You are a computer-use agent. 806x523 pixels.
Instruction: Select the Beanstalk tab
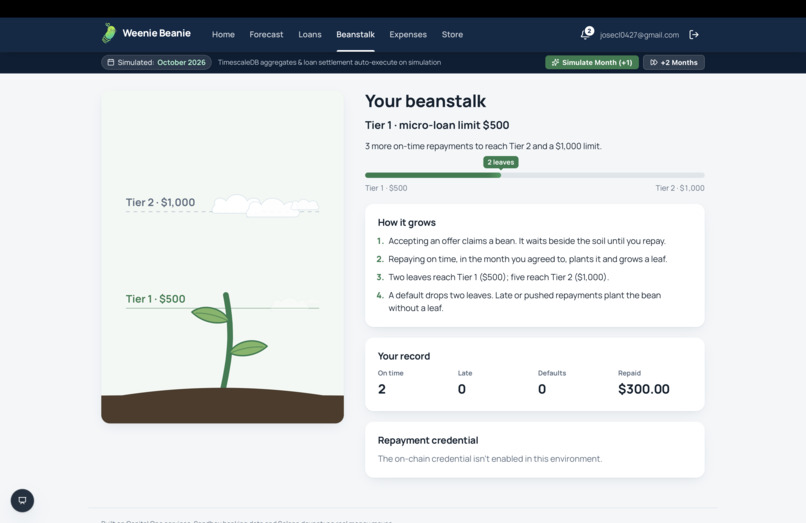(355, 34)
